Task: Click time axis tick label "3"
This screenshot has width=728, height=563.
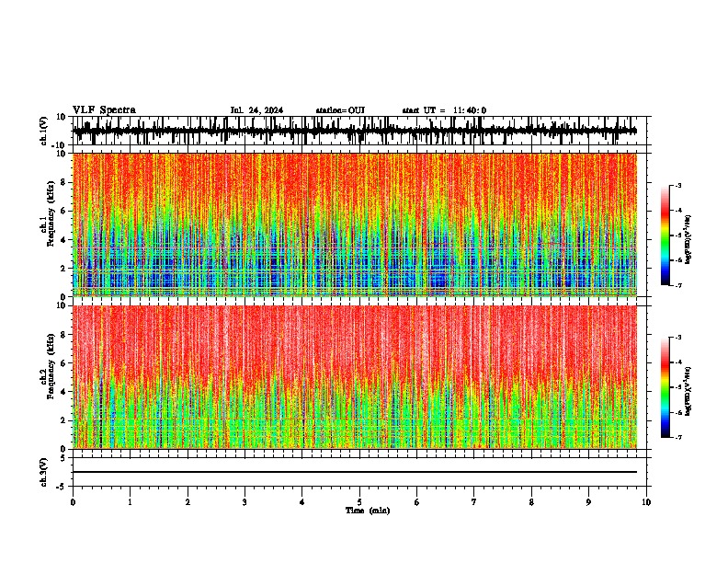Action: 245,502
